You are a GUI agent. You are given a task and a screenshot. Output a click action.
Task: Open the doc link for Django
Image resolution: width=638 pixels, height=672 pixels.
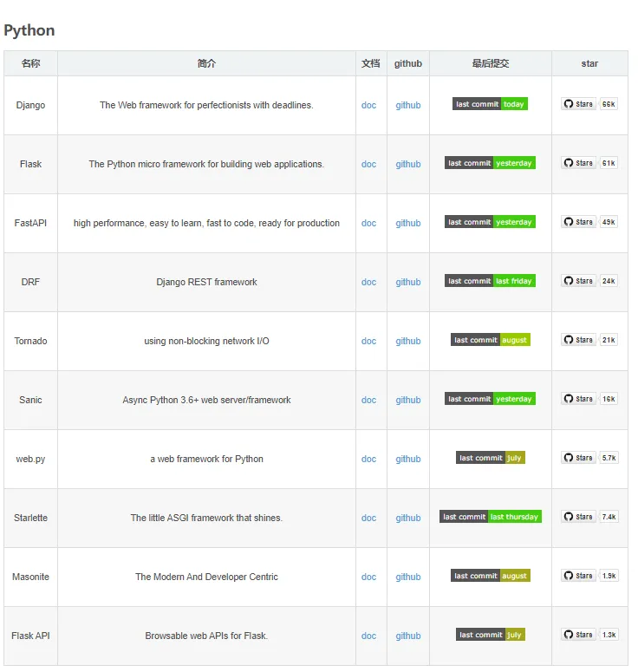(x=369, y=105)
